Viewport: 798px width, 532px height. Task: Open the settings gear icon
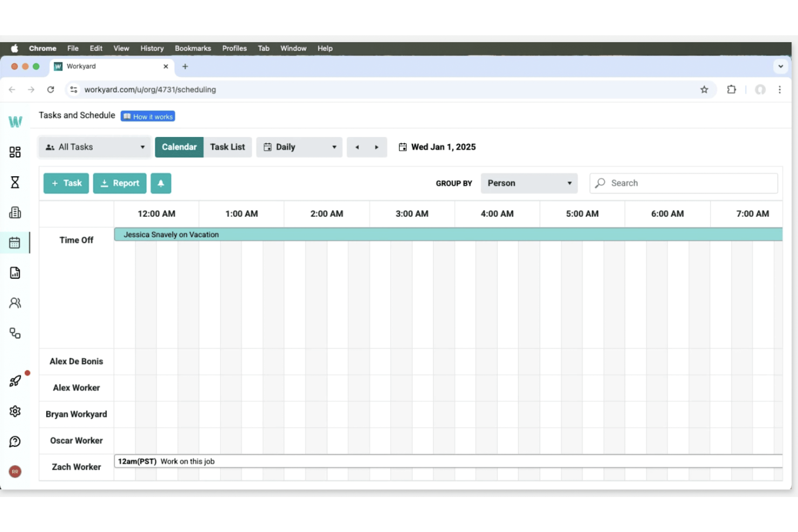tap(15, 411)
